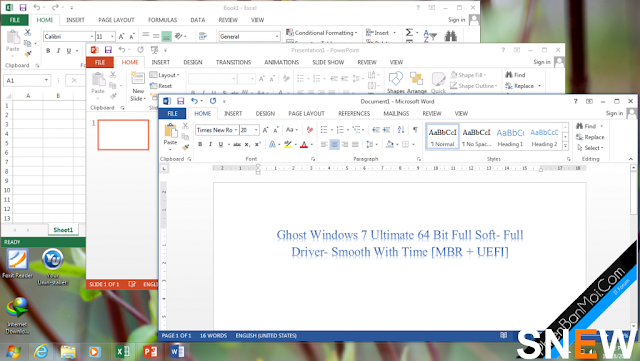The width and height of the screenshot is (640, 361).
Task: Click the Wrap Text icon in Excel's ribbon
Action: click(203, 36)
